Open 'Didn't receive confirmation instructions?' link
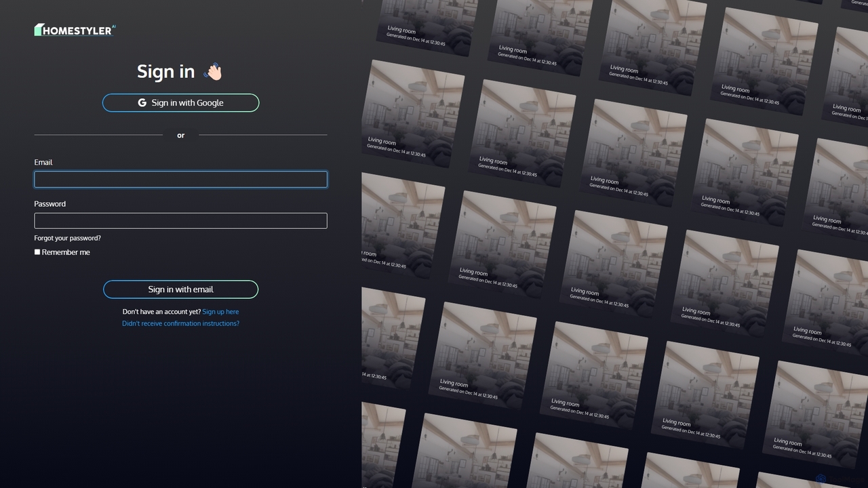This screenshot has height=488, width=868. (x=180, y=323)
